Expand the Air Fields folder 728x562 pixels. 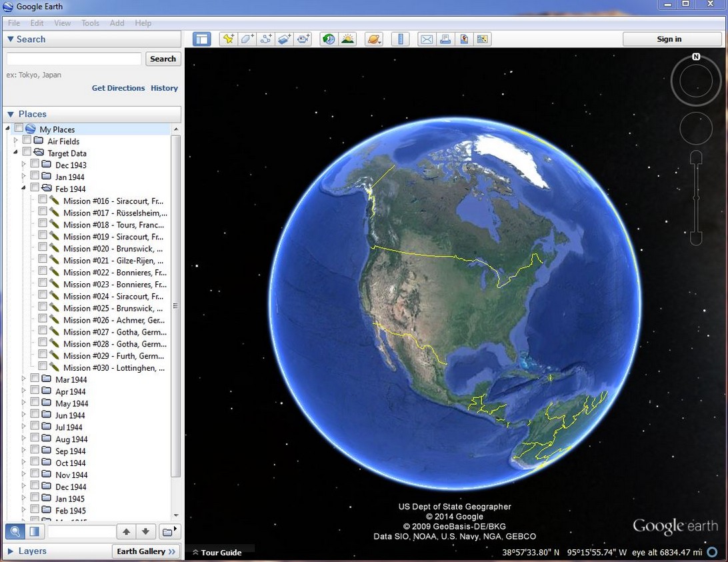pyautogui.click(x=16, y=140)
